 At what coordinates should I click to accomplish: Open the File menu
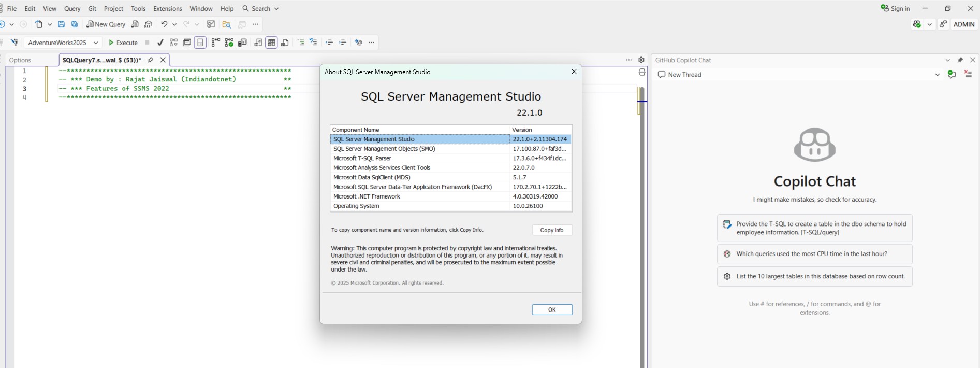pyautogui.click(x=12, y=9)
